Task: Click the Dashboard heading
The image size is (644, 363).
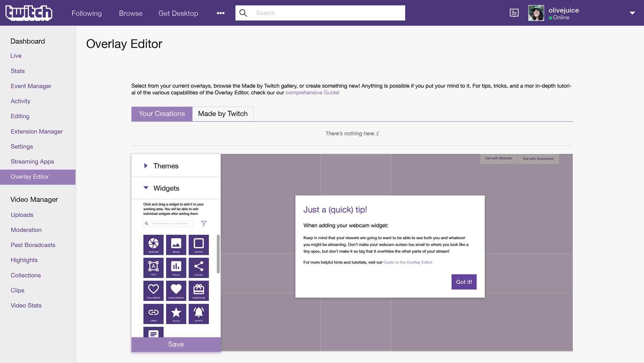Action: coord(28,41)
